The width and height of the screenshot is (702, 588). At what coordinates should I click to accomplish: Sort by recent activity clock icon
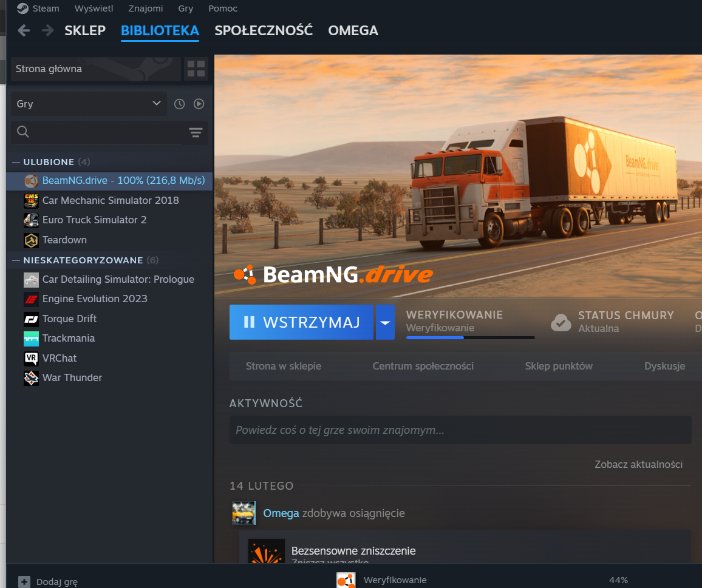coord(179,104)
